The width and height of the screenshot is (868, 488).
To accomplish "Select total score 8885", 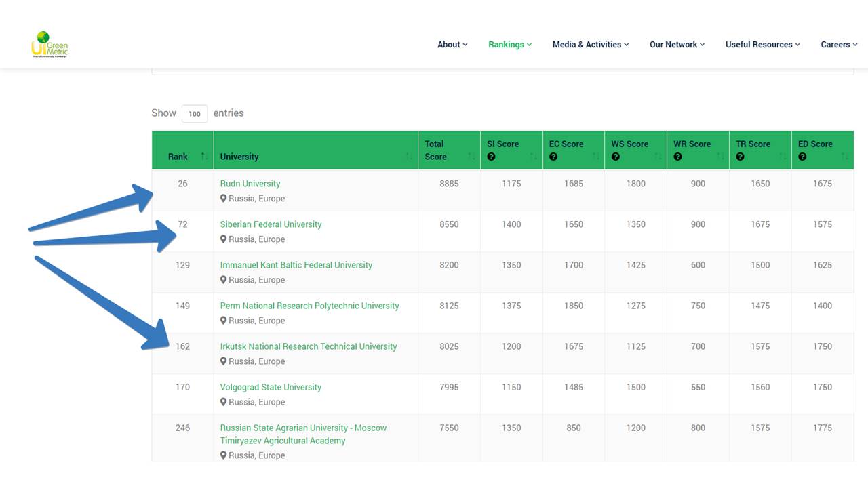I will click(449, 184).
